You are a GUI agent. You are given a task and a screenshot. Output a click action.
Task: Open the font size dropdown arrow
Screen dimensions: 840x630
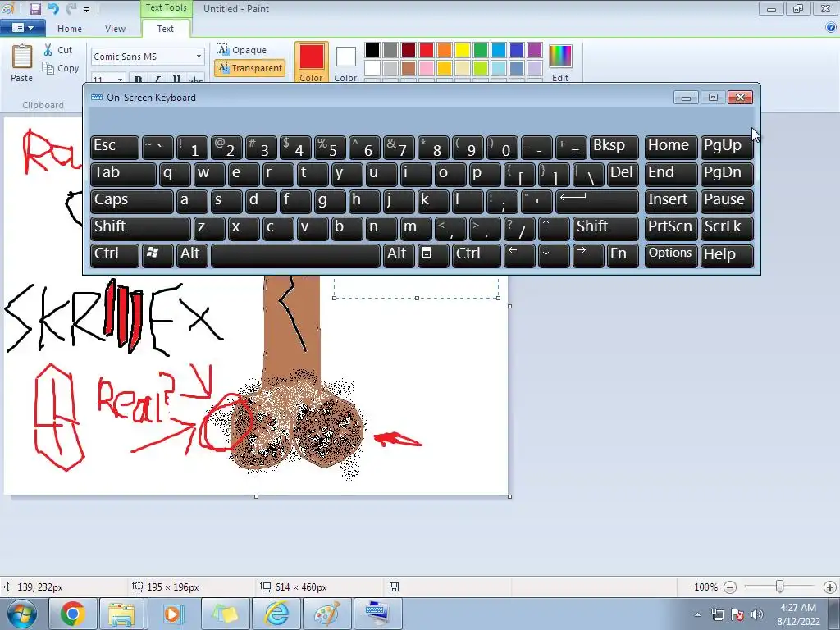pos(120,79)
